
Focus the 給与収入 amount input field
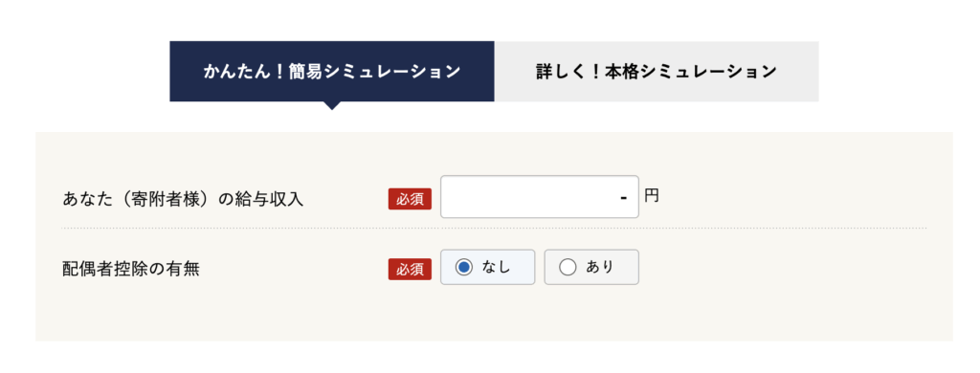coord(540,197)
